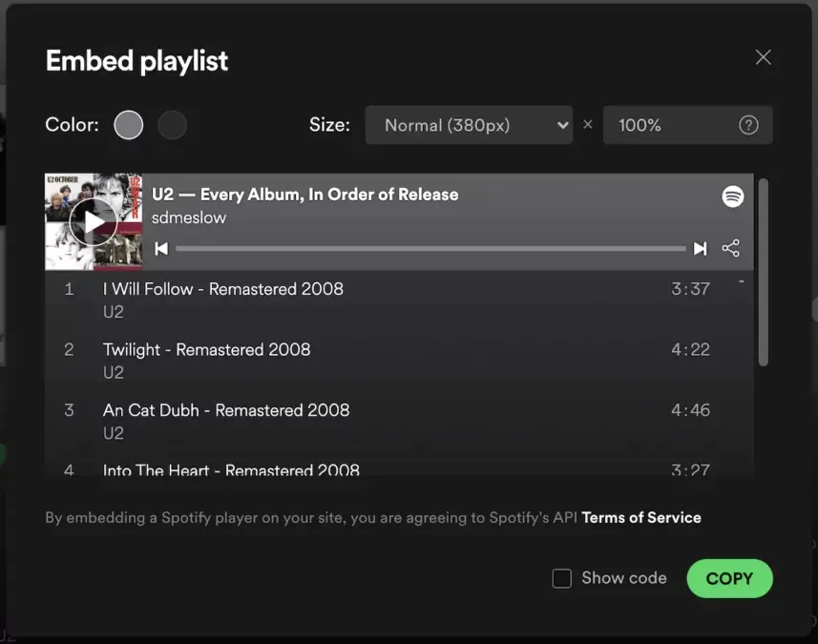
Task: Click the Spotify logo in the player
Action: pyautogui.click(x=733, y=197)
